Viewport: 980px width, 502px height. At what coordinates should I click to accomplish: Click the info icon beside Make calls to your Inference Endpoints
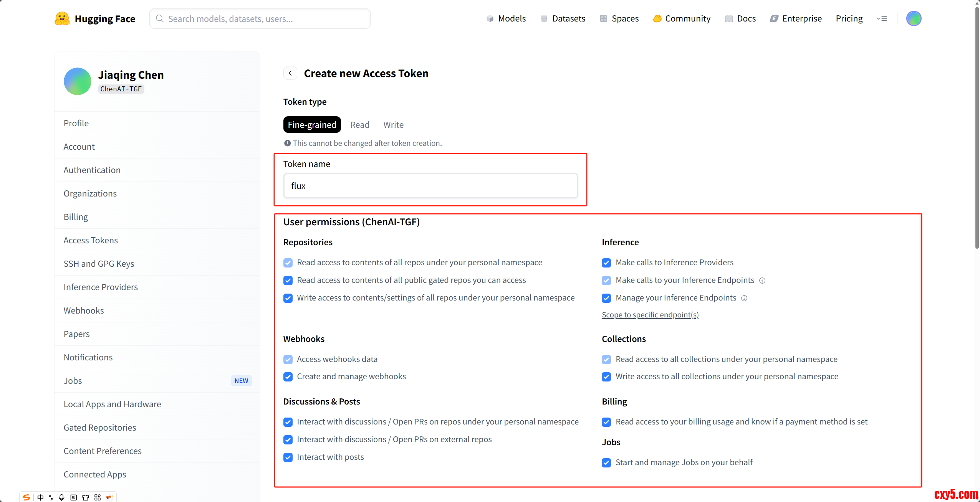tap(762, 281)
